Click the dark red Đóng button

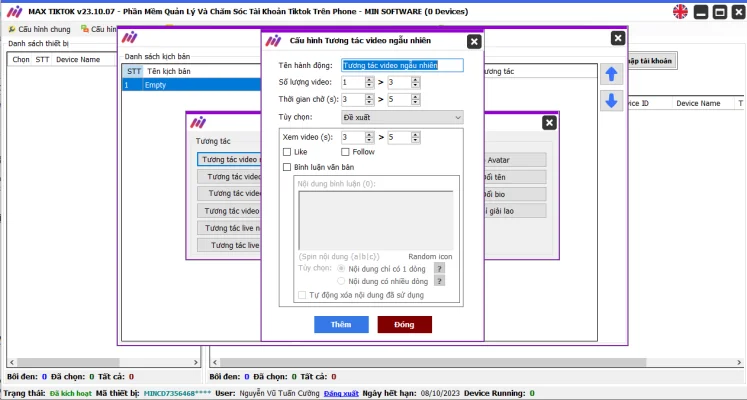(404, 325)
